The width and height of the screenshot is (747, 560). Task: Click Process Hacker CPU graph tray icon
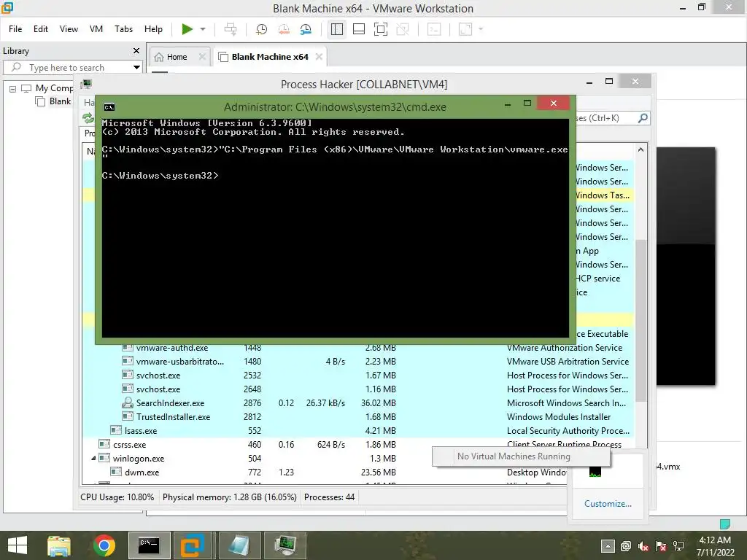click(x=595, y=472)
